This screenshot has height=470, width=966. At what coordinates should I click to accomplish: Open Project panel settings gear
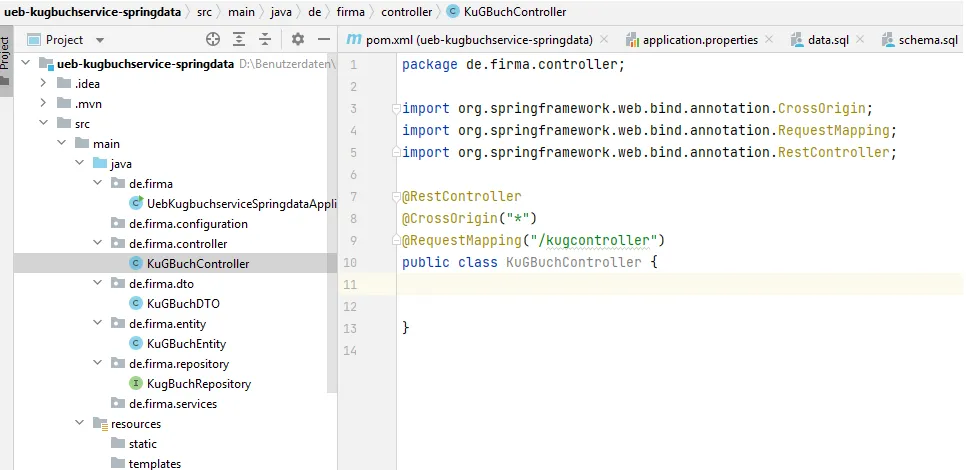pyautogui.click(x=298, y=39)
